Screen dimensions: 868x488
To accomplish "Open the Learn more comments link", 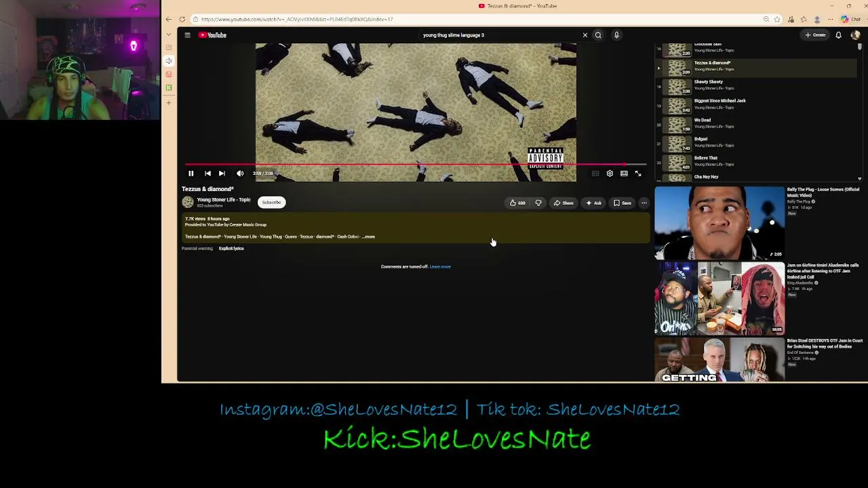I will 440,266.
